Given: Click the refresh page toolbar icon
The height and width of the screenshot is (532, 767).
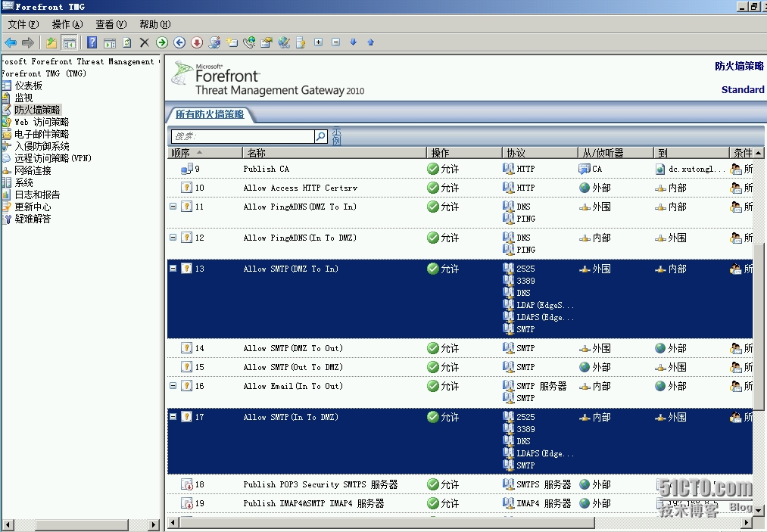Looking at the screenshot, I should pos(127,42).
